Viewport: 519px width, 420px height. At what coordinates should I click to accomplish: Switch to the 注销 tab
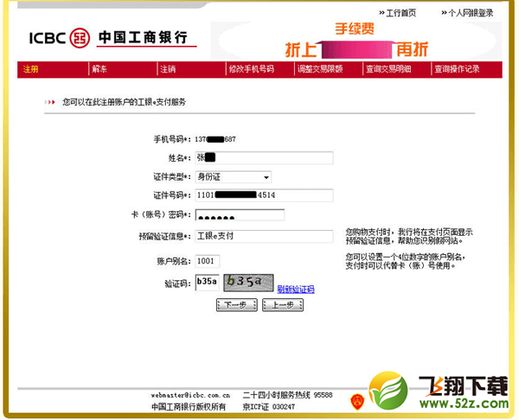coord(168,69)
